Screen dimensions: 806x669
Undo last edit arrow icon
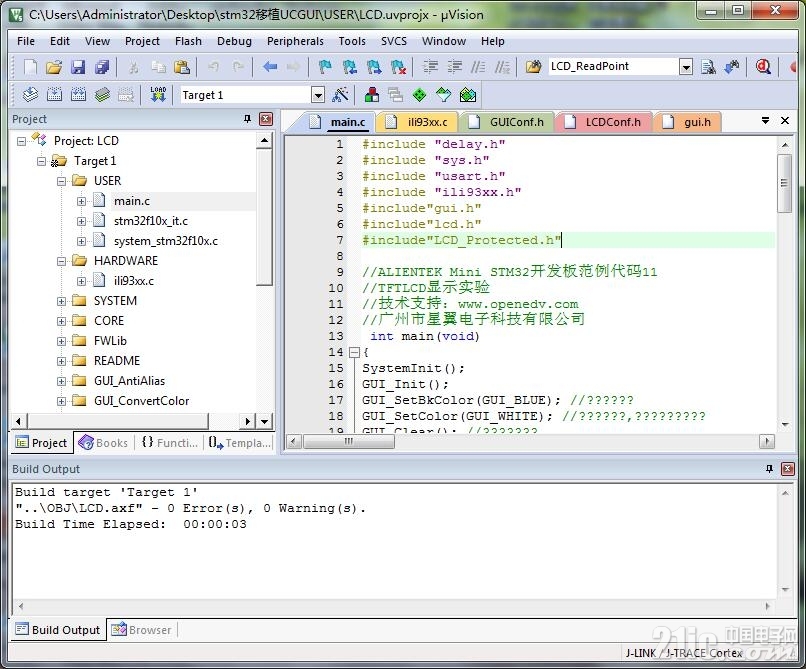coord(213,66)
